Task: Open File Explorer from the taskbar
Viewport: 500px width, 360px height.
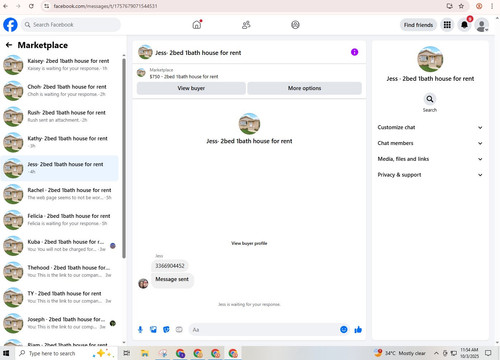Action: point(145,353)
